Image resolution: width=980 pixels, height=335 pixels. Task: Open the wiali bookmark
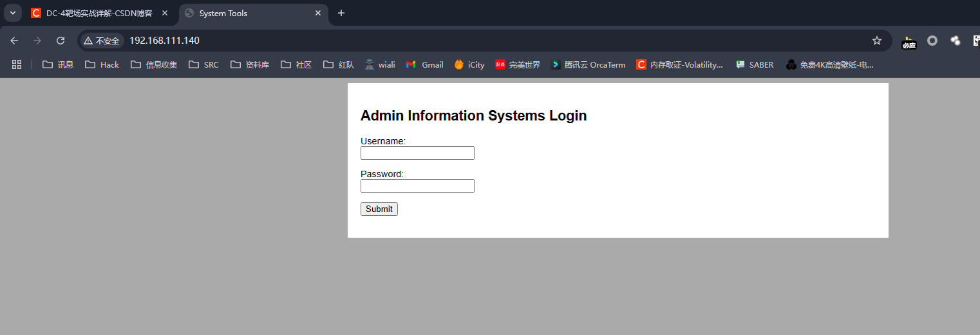[379, 64]
